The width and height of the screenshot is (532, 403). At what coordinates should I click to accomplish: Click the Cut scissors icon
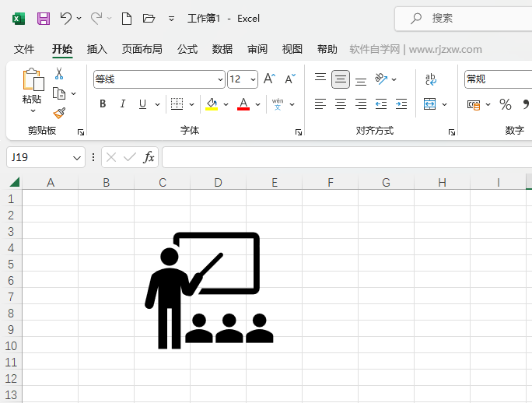[x=59, y=73]
